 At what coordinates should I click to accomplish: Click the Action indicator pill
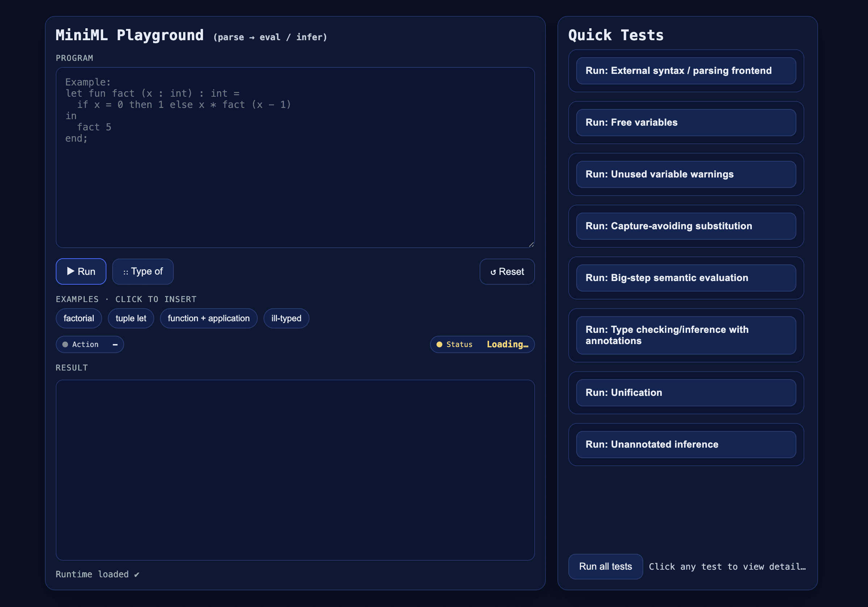[90, 344]
